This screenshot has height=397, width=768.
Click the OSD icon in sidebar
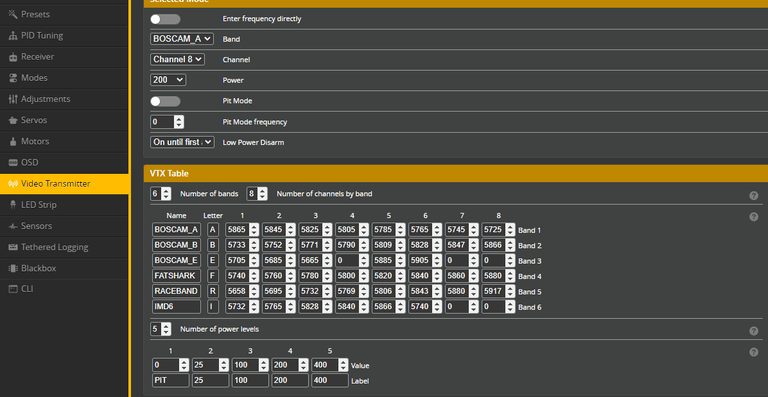click(13, 162)
